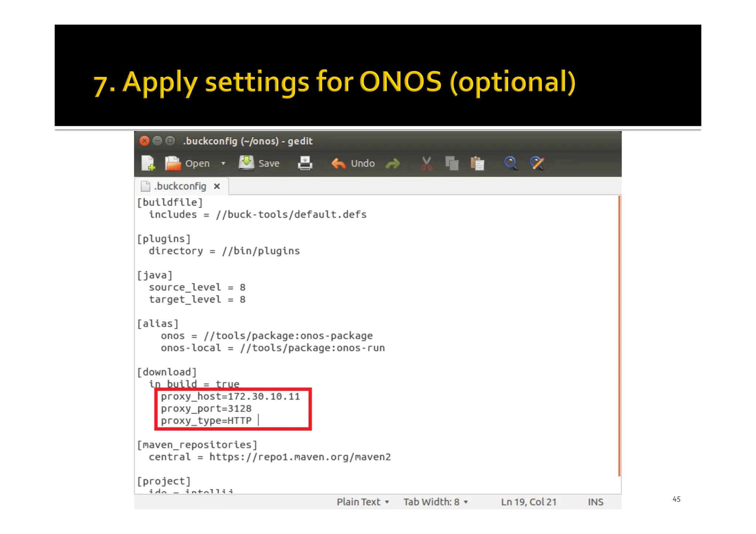Toggle the INS insert mode indicator
The width and height of the screenshot is (756, 534).
click(595, 502)
